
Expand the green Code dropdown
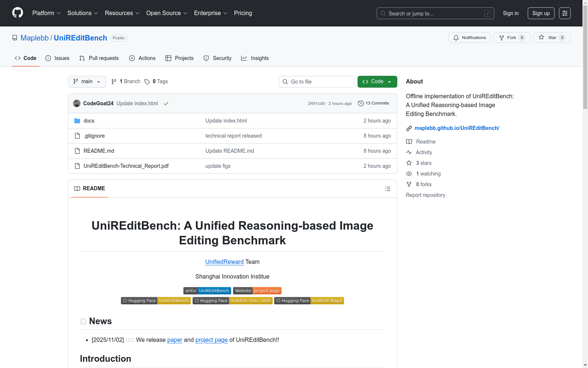click(x=377, y=81)
